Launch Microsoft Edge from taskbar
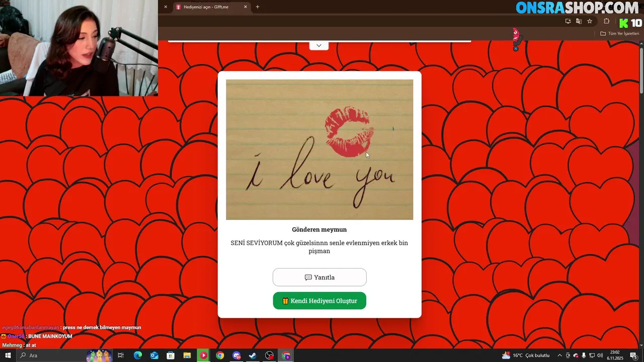 (137, 355)
